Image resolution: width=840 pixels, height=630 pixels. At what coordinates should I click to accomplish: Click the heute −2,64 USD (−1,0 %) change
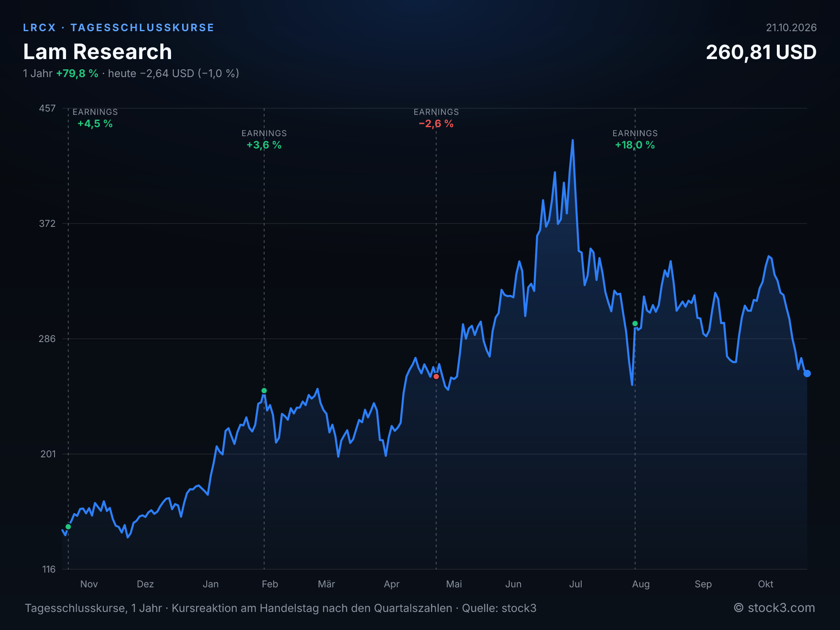coord(173,73)
